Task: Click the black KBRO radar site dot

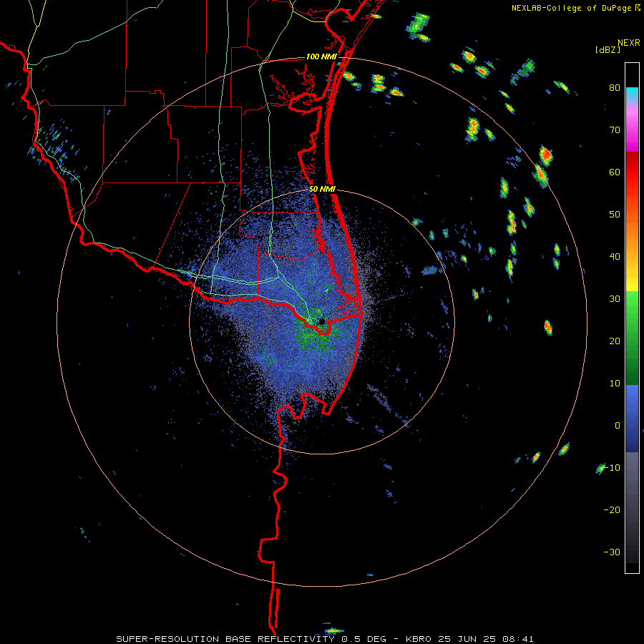Action: click(322, 321)
